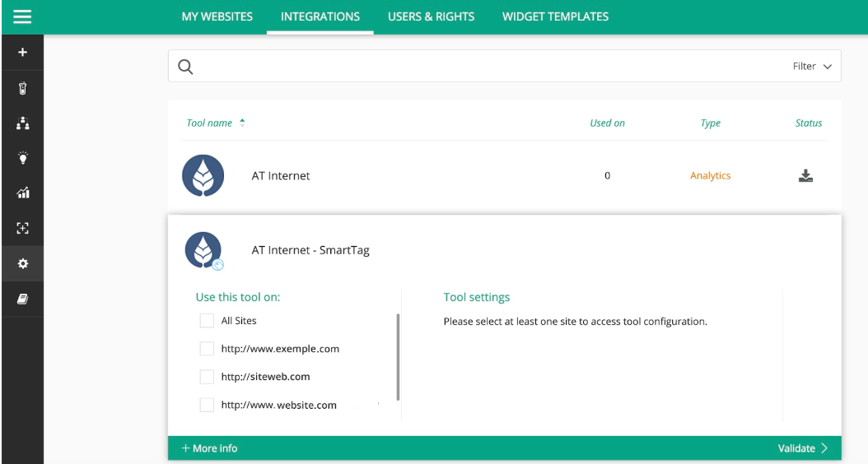Switch to the Integrations tab

(320, 16)
